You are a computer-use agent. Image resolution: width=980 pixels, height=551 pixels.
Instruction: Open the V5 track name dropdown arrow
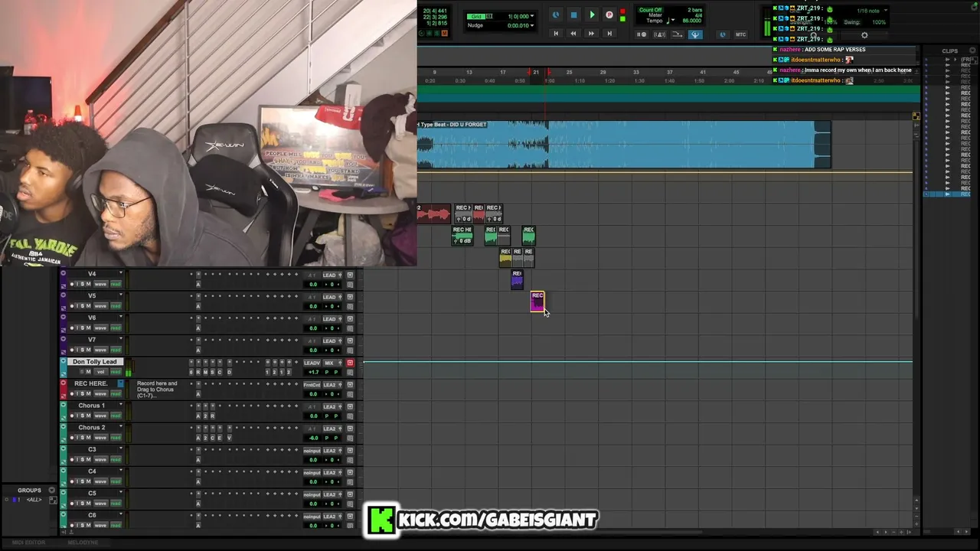[x=121, y=295]
